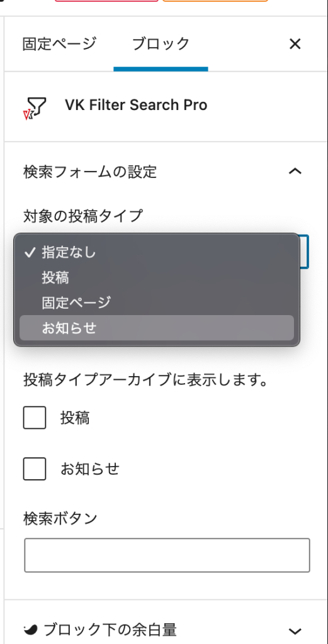This screenshot has width=328, height=644.
Task: Click the 投稿 checkbox label
Action: (x=75, y=418)
